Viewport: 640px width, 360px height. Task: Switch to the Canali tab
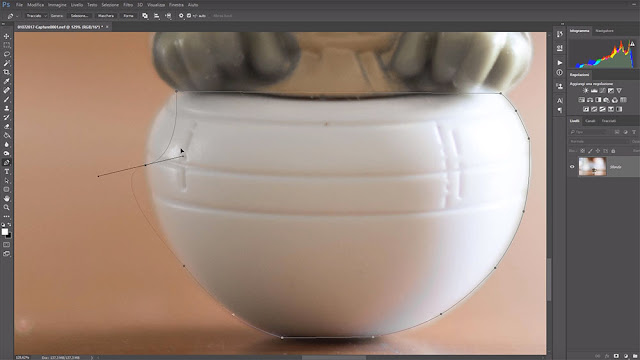(x=590, y=121)
